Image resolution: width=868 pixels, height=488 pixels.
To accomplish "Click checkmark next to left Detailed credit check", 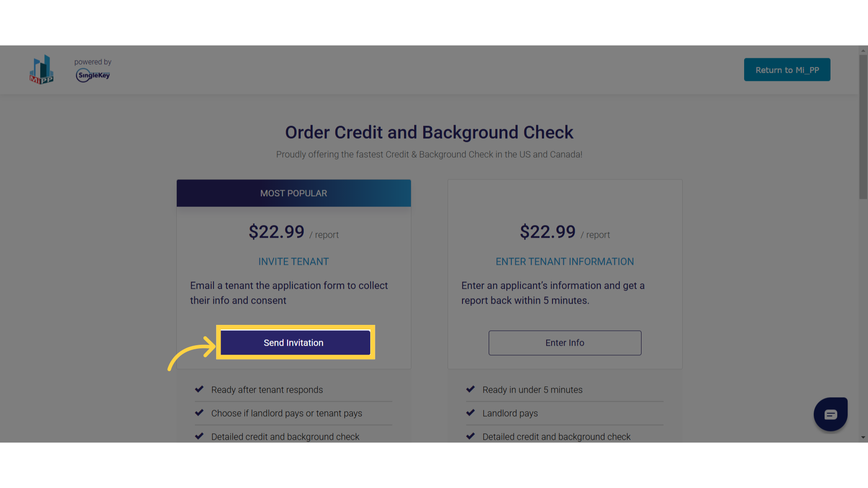I will [199, 436].
